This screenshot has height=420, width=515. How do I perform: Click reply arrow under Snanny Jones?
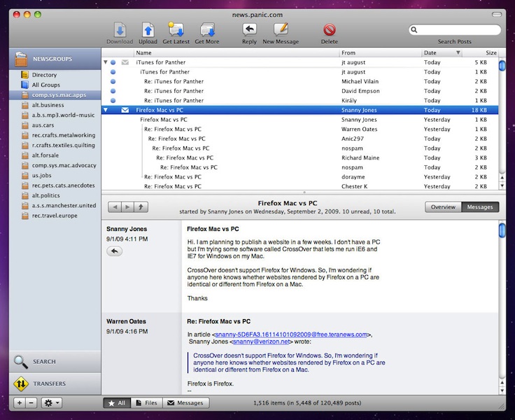(114, 251)
